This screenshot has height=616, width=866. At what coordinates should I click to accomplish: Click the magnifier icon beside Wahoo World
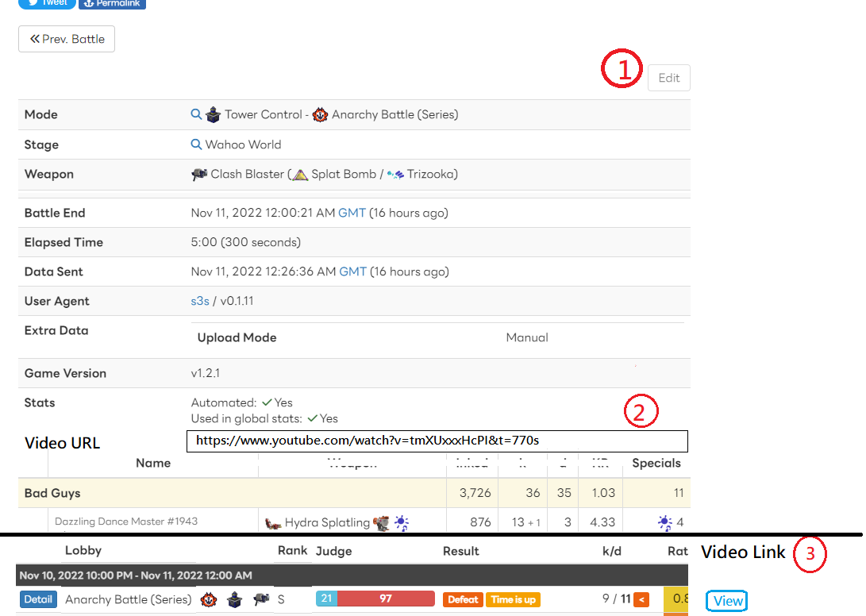click(x=196, y=144)
